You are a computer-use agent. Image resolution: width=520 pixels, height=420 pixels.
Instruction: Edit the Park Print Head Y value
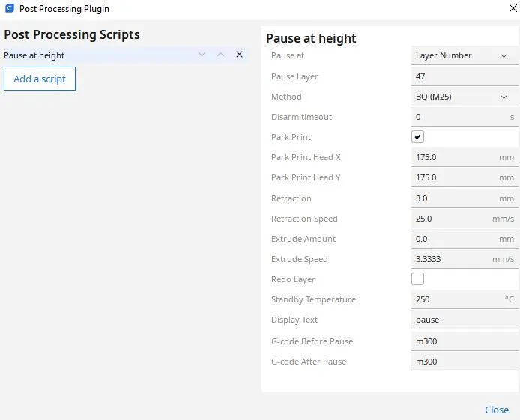[454, 177]
